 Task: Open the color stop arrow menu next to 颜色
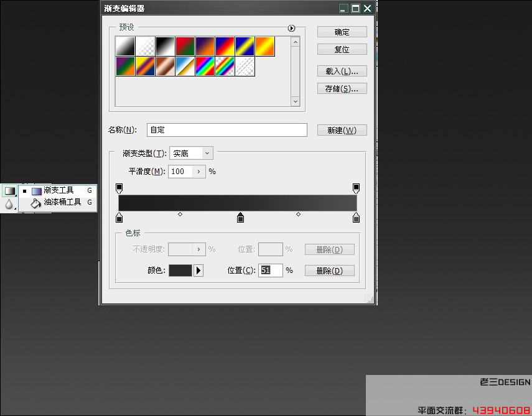pos(198,270)
